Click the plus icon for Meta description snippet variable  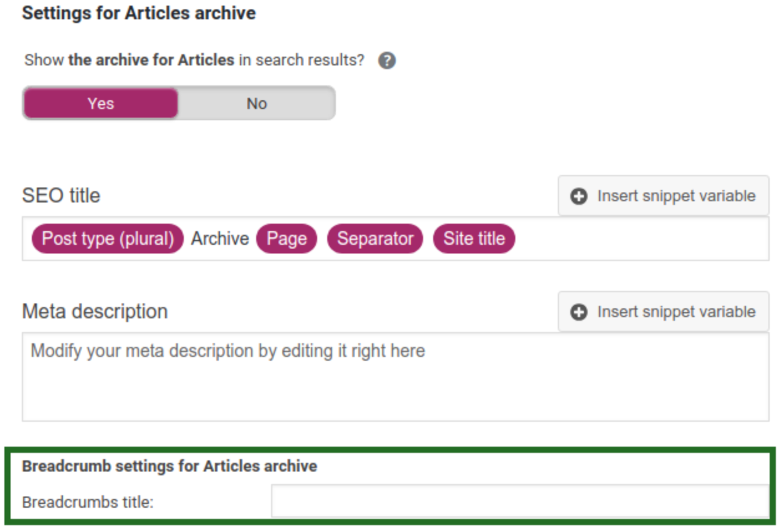[x=578, y=311]
